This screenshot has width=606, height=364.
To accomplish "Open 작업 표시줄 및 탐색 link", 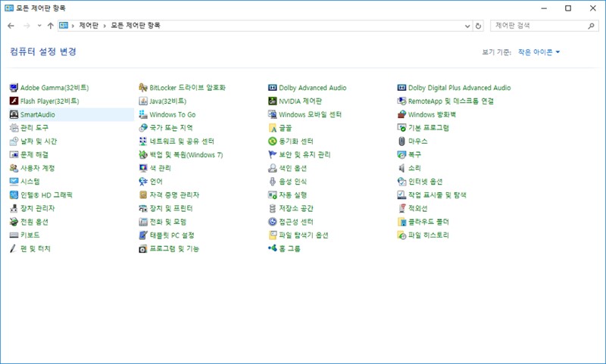I will pyautogui.click(x=438, y=195).
